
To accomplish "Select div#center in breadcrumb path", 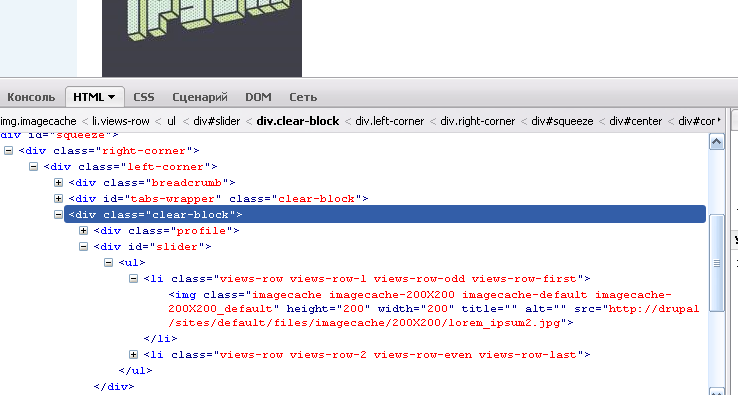I will click(x=635, y=121).
